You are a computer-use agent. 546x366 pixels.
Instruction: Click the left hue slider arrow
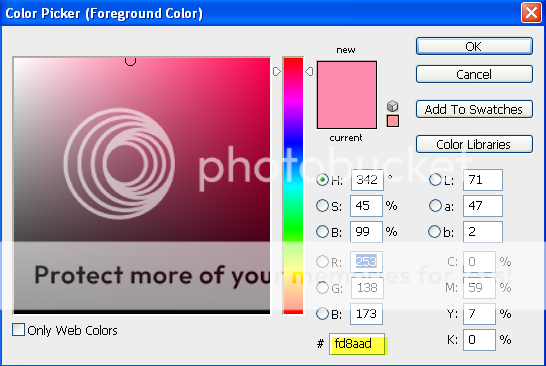[x=277, y=71]
